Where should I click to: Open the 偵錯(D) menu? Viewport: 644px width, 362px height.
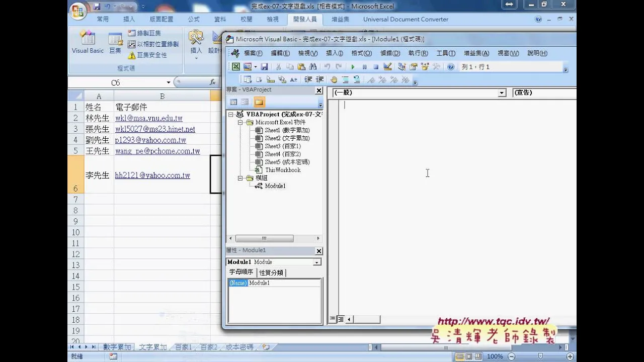[x=390, y=53]
